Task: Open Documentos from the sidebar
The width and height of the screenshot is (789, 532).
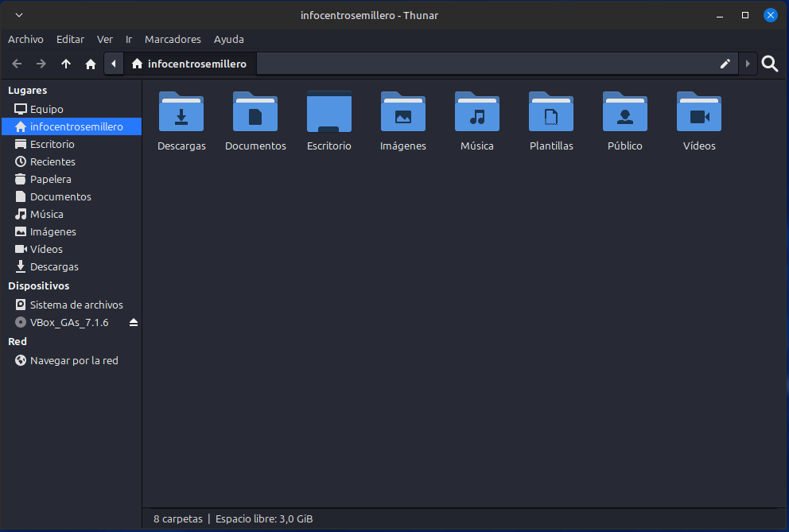Action: click(x=72, y=196)
